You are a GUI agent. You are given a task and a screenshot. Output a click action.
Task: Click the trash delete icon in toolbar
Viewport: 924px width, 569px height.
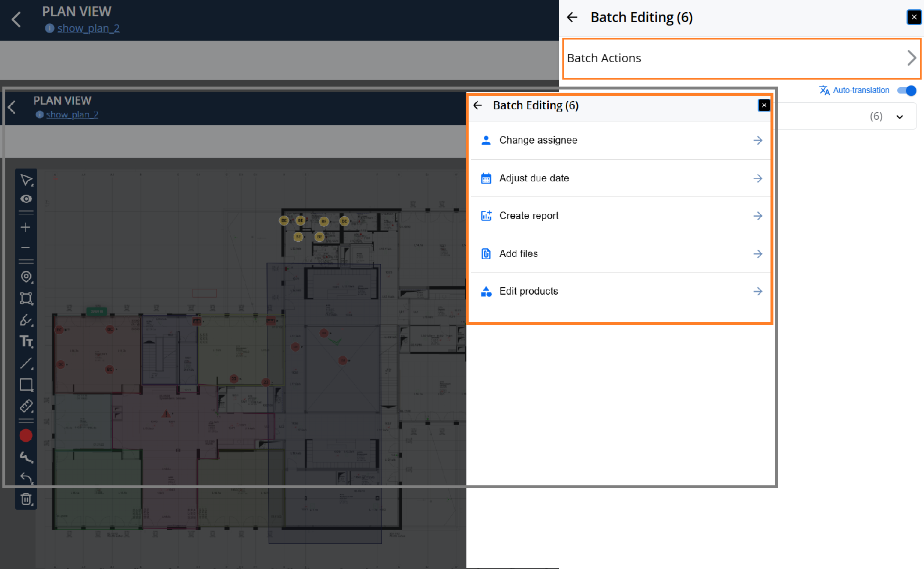tap(26, 499)
